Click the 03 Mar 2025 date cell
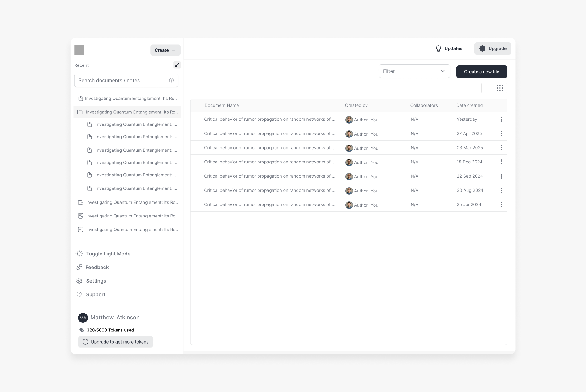Viewport: 586px width, 392px height. pos(470,148)
